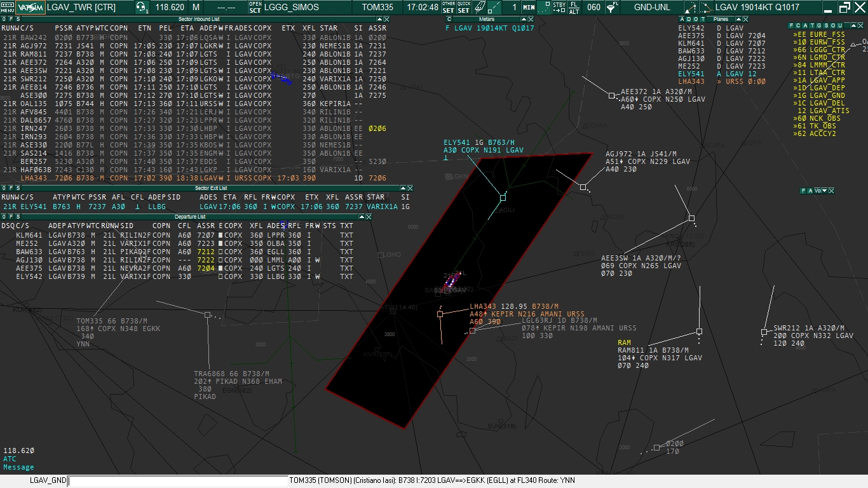Open the 118.620 primary frequency selector
The height and width of the screenshot is (488, 868).
click(x=170, y=8)
